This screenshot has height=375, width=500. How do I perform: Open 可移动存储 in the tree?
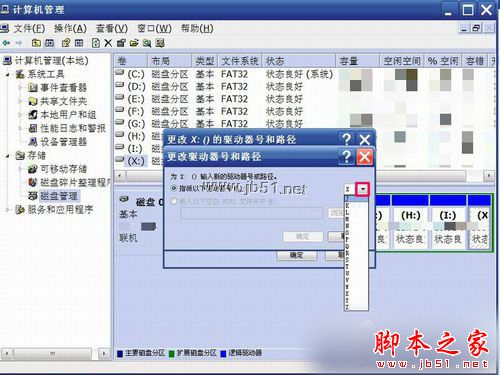pyautogui.click(x=63, y=169)
